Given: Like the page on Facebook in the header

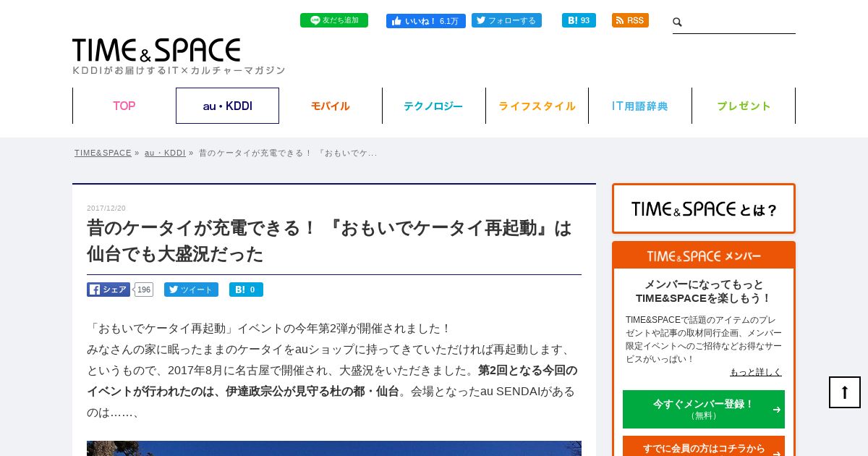Looking at the screenshot, I should pos(425,21).
